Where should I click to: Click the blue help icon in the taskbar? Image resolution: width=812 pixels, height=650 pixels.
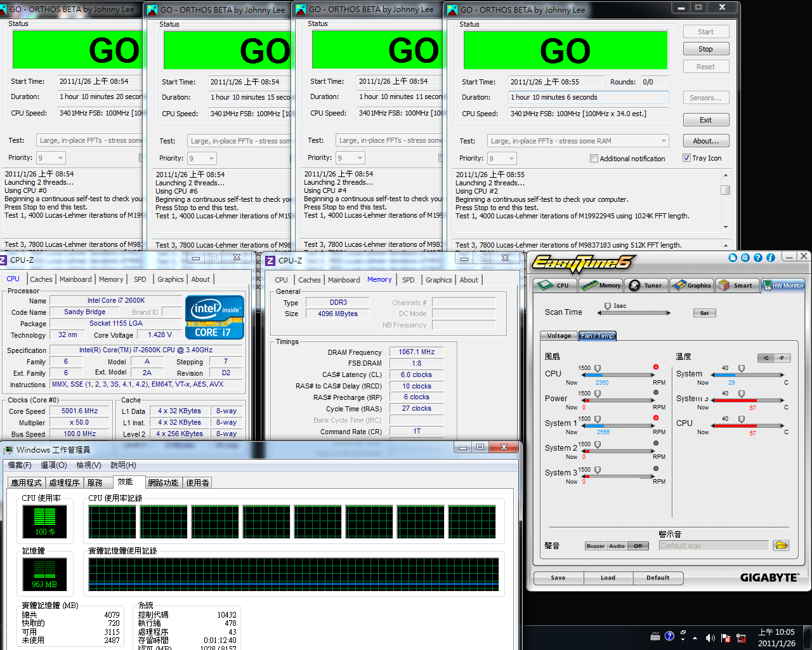[669, 636]
